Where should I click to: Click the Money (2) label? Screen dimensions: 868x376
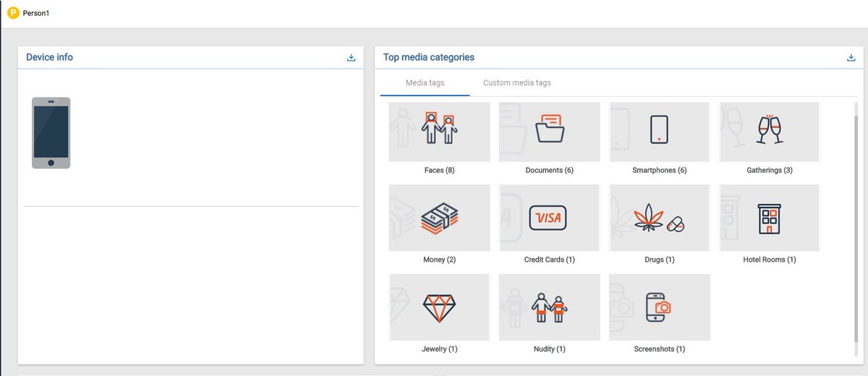[440, 260]
